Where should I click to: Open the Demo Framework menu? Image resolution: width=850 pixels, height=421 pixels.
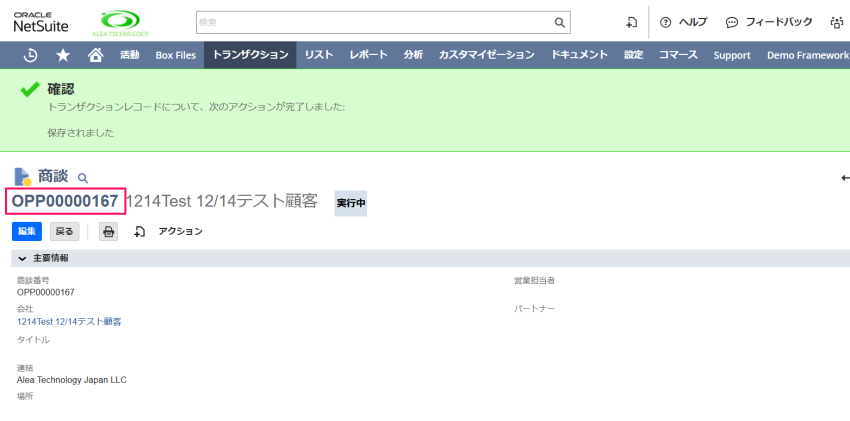pos(808,55)
